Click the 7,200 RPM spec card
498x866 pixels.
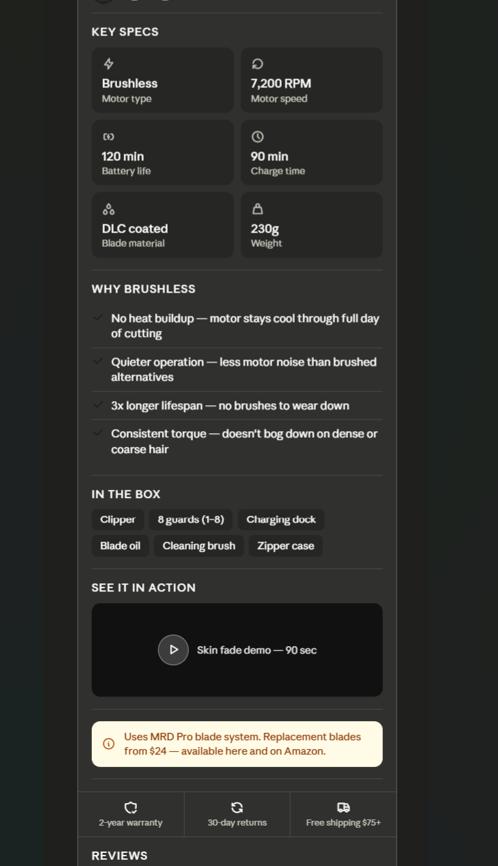[311, 80]
